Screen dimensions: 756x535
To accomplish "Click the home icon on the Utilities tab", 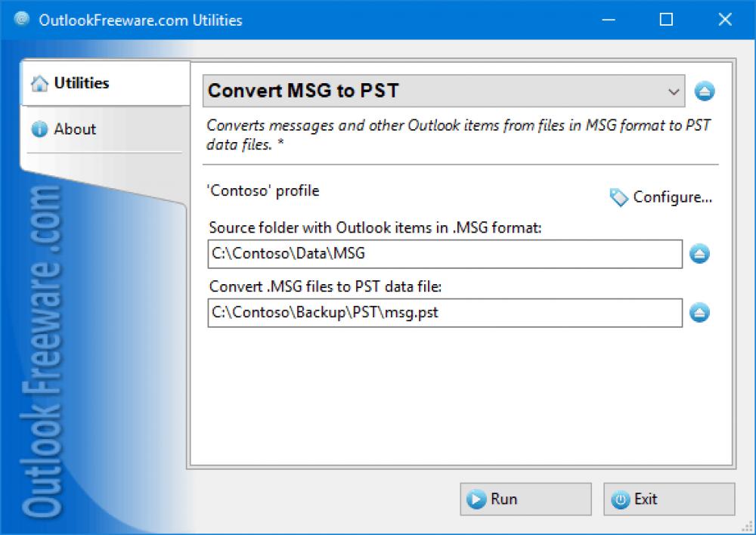I will point(41,83).
